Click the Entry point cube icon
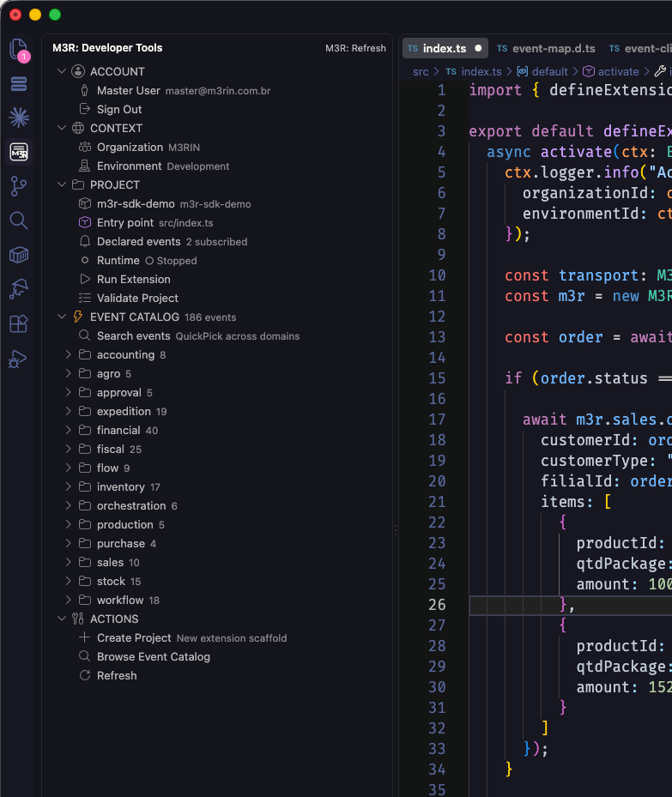The width and height of the screenshot is (672, 797). 85,223
